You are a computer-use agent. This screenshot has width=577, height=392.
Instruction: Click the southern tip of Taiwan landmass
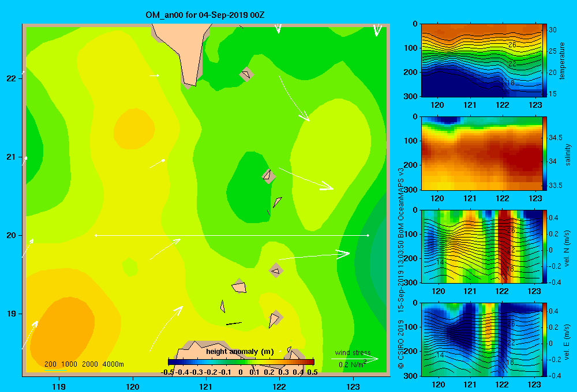tap(190, 84)
